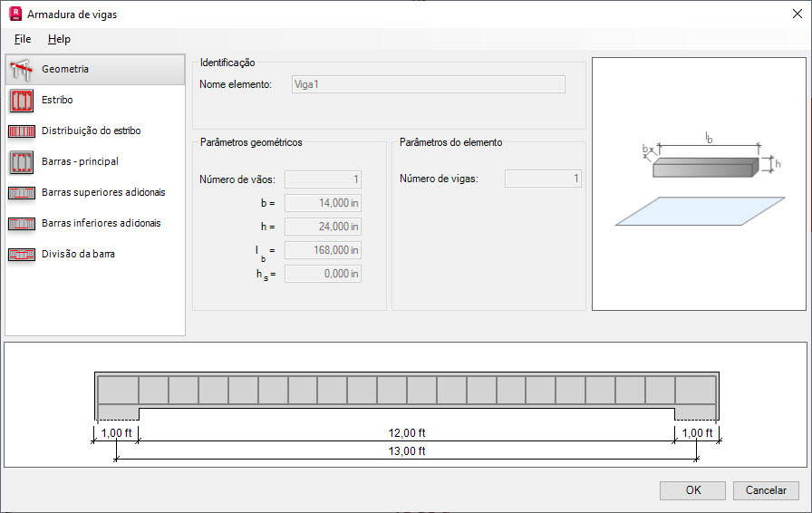Screen dimensions: 812x513
Task: Select the Divisão da barra label
Action: tap(78, 254)
